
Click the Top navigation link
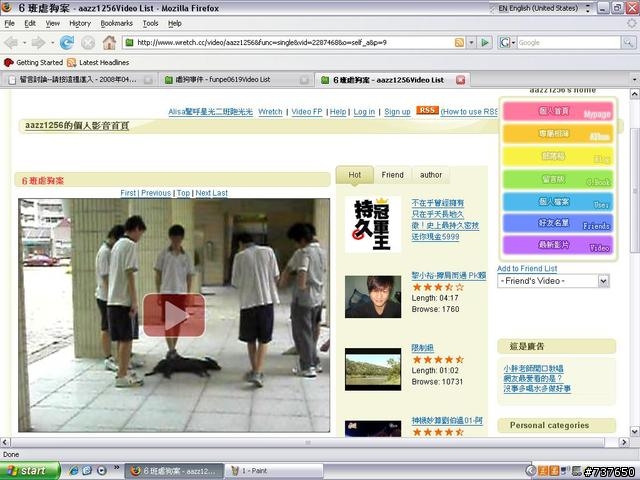183,193
